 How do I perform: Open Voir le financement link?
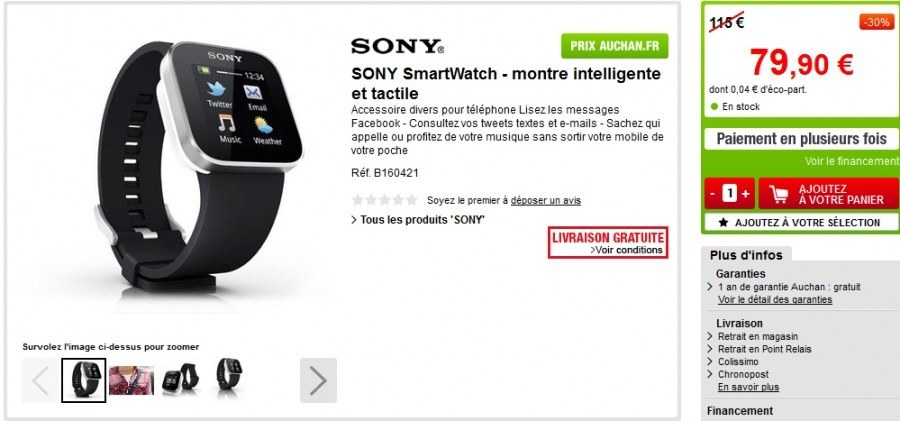[852, 161]
